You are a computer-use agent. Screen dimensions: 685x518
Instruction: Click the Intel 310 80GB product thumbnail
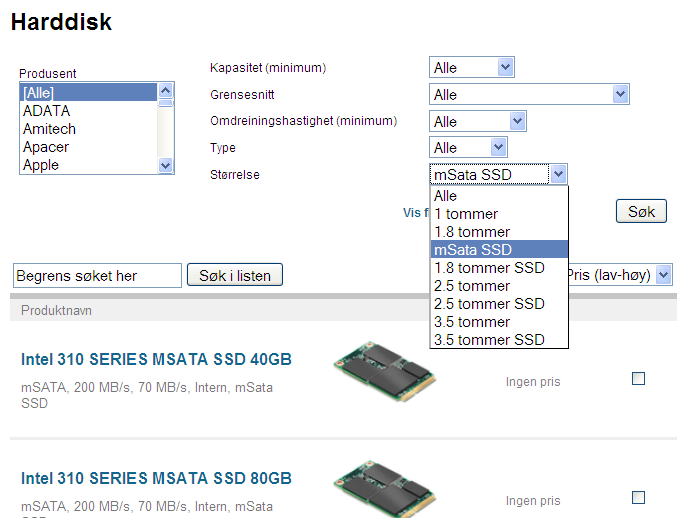[385, 486]
